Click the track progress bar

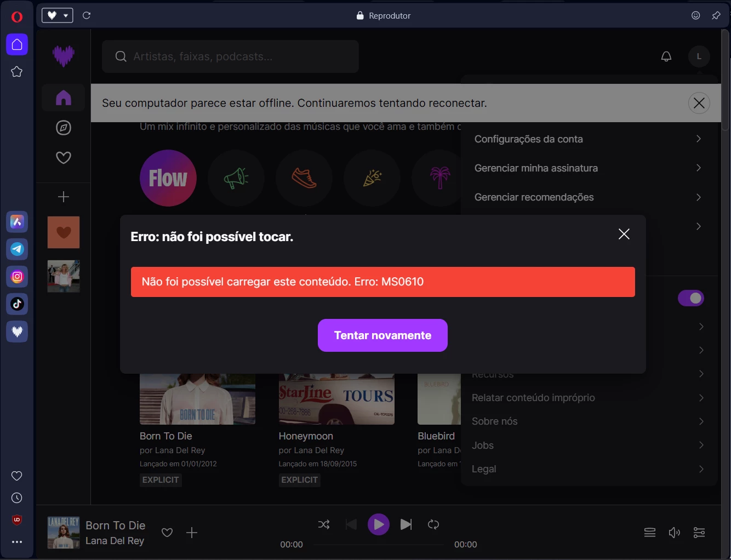(379, 545)
